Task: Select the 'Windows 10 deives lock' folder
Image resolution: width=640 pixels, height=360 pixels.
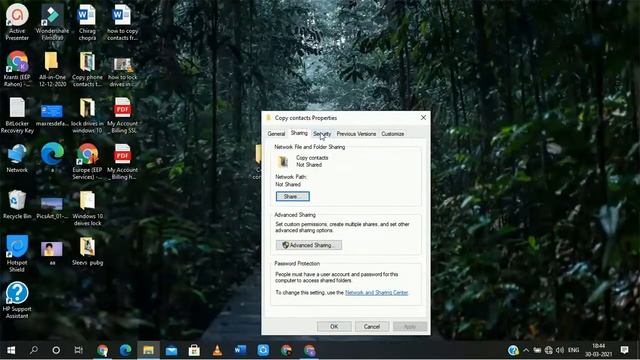Action: coord(87,208)
